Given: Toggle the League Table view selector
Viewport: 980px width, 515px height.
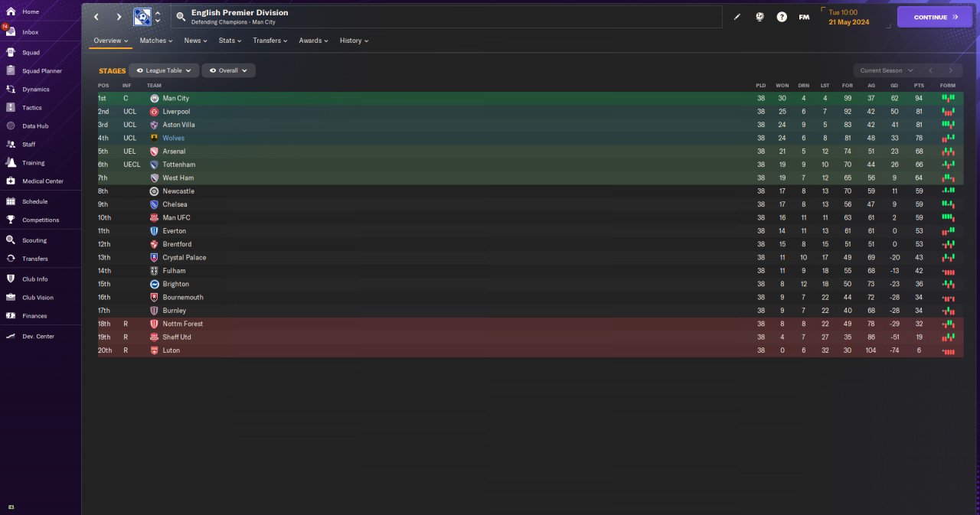Looking at the screenshot, I should click(164, 70).
